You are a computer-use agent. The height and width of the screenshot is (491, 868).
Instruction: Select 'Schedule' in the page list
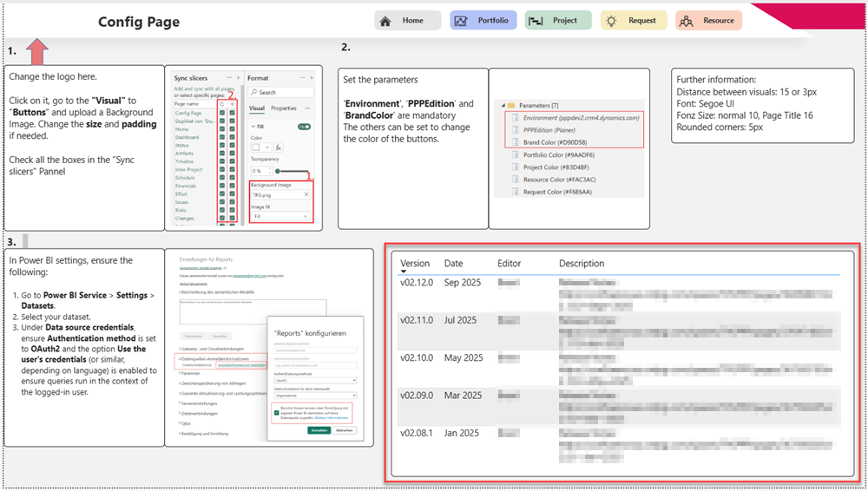tap(185, 178)
